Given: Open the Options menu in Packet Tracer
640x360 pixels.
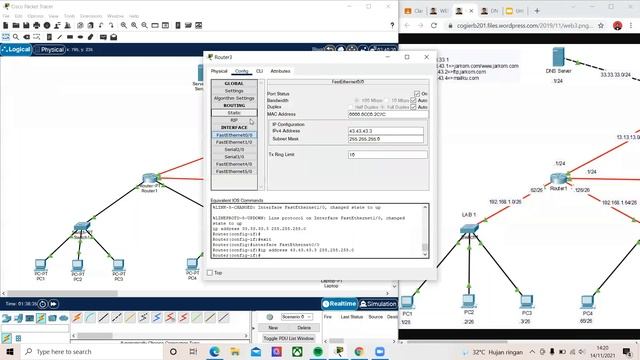Looking at the screenshot, I should click(x=36, y=16).
